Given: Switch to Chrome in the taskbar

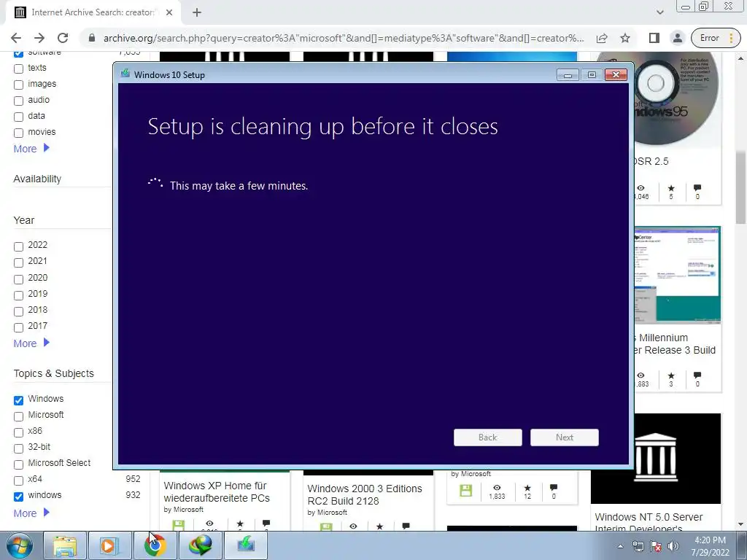Looking at the screenshot, I should tap(155, 545).
